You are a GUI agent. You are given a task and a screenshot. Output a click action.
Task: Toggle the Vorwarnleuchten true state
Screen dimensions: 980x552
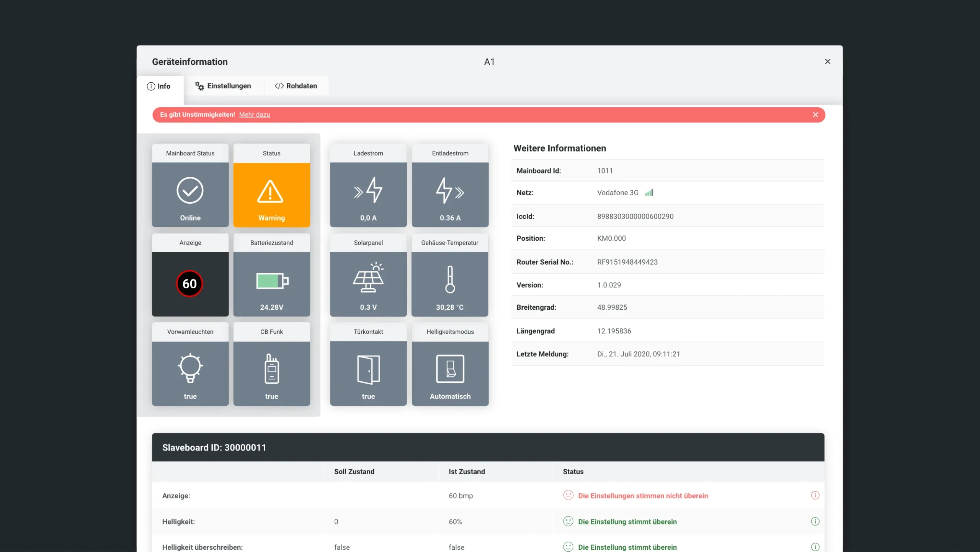point(190,396)
